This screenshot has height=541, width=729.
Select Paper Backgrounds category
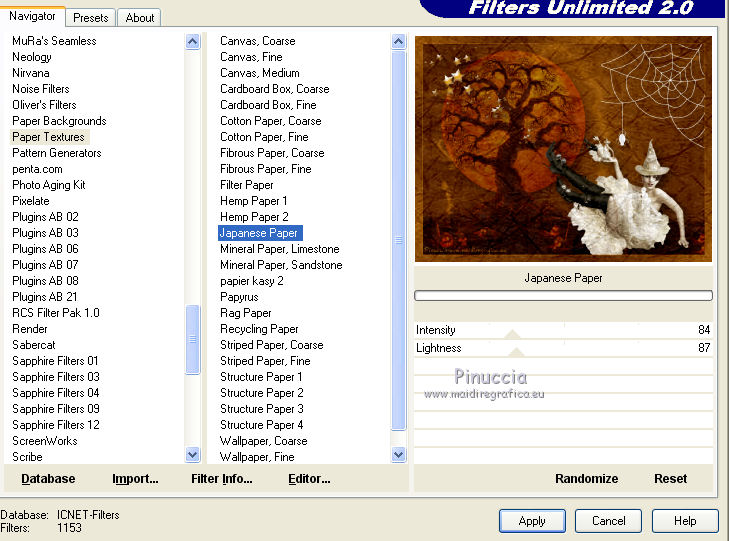tap(59, 121)
